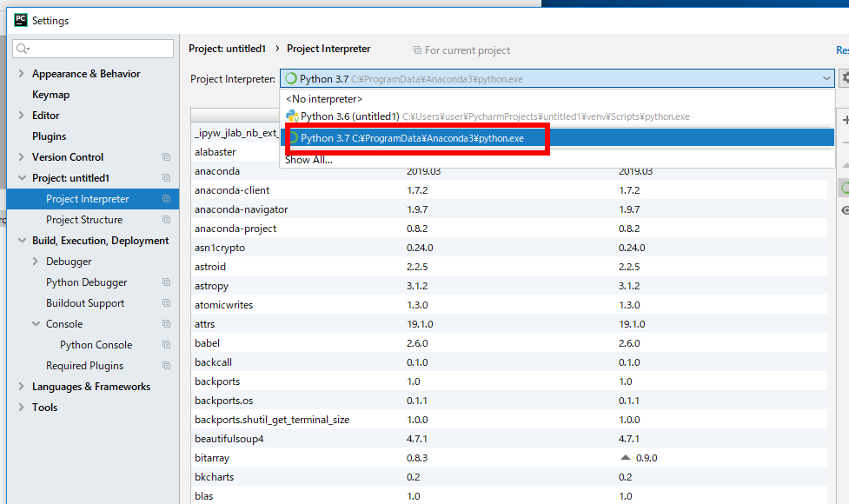Click project-level icon beside Console

coord(166,324)
